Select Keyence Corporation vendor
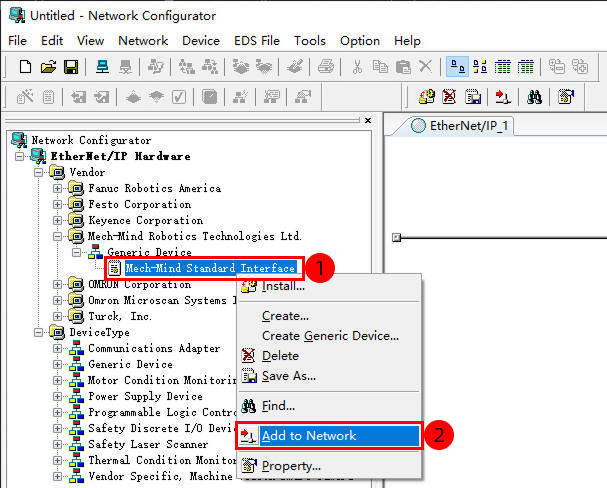Viewport: 607px width, 488px height. click(146, 220)
